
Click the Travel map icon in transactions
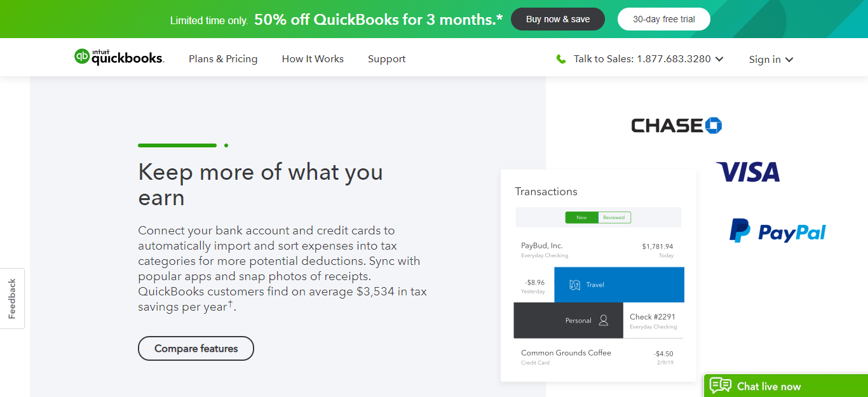[x=575, y=285]
